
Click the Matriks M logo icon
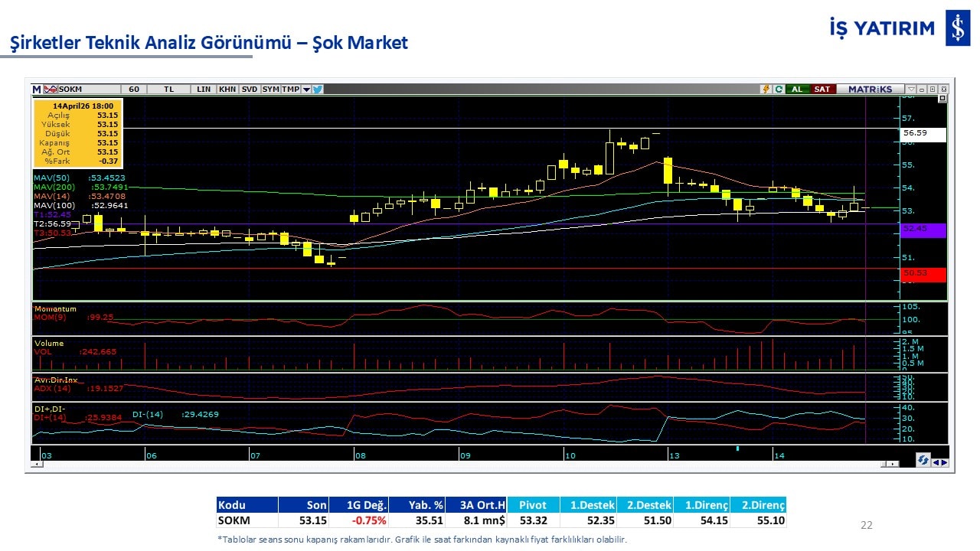(x=37, y=90)
